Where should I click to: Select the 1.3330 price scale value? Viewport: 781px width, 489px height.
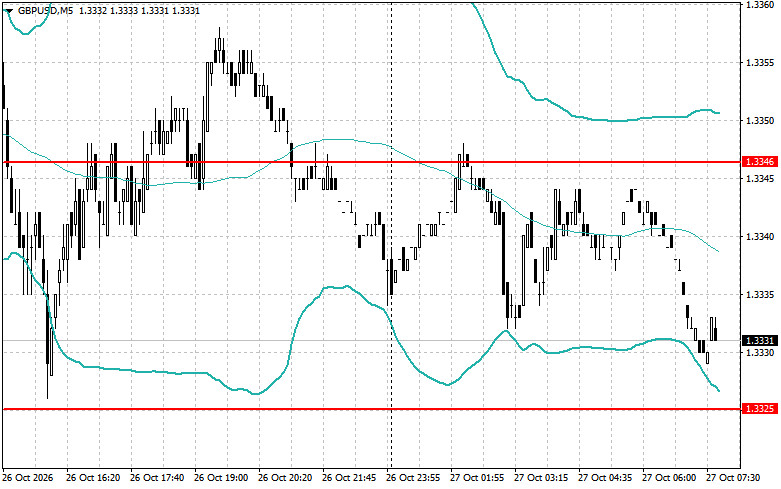(760, 353)
